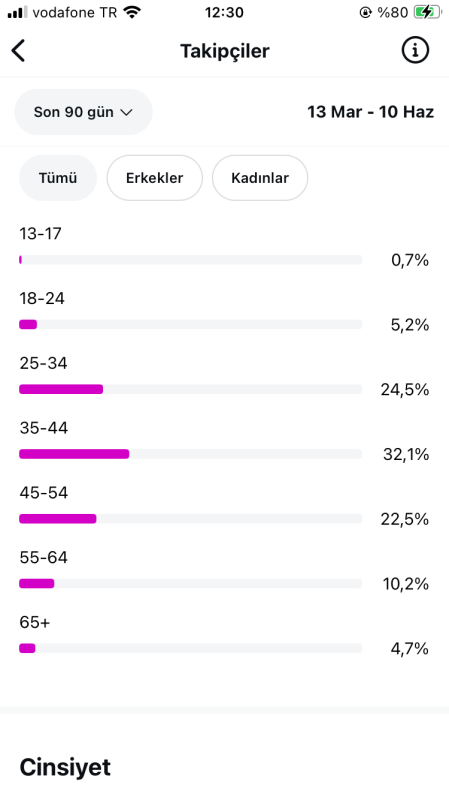Tap the battery charging icon
449x800 pixels.
click(x=427, y=12)
